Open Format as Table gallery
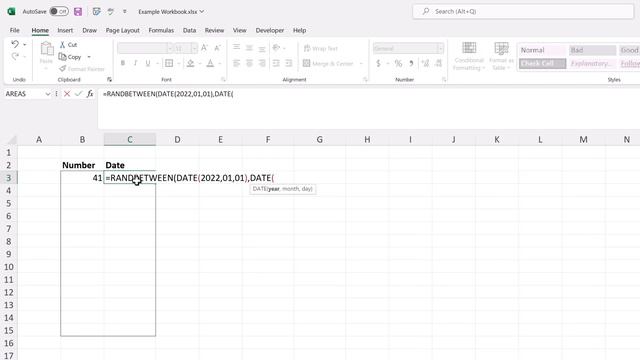The height and width of the screenshot is (360, 640). tap(501, 56)
